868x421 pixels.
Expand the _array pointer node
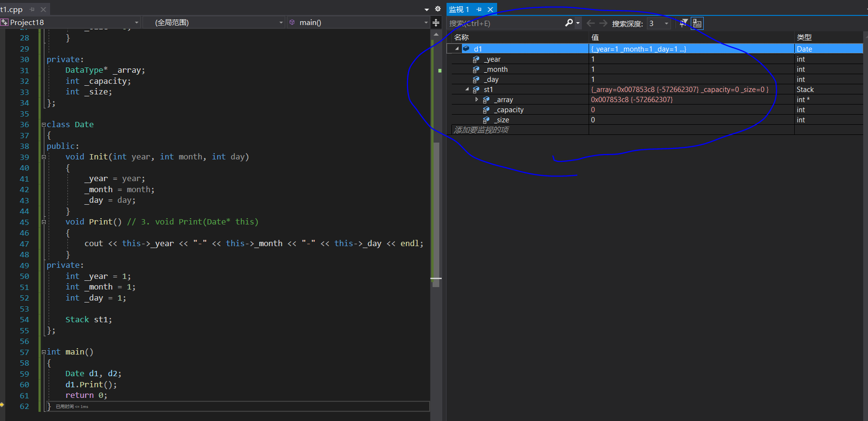tap(477, 100)
